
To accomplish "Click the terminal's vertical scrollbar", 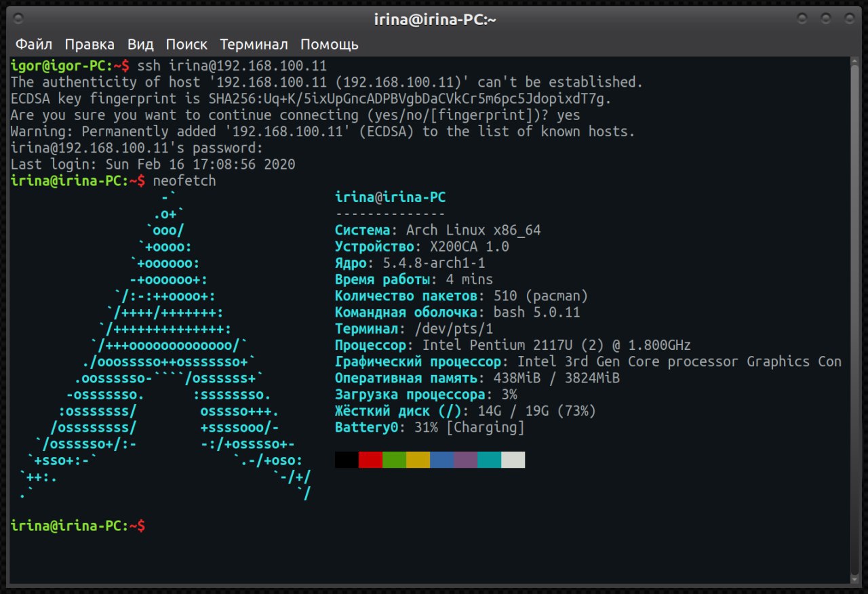I will click(854, 319).
